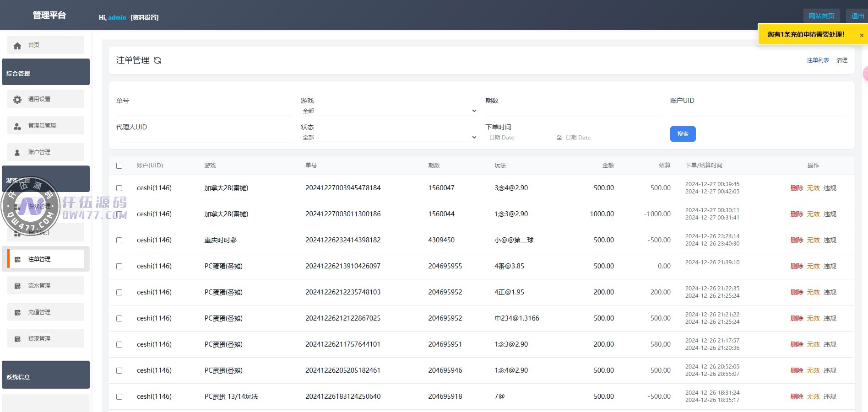Select the checkbox for the 重庆时时彩 row
This screenshot has width=868, height=412.
[x=119, y=241]
